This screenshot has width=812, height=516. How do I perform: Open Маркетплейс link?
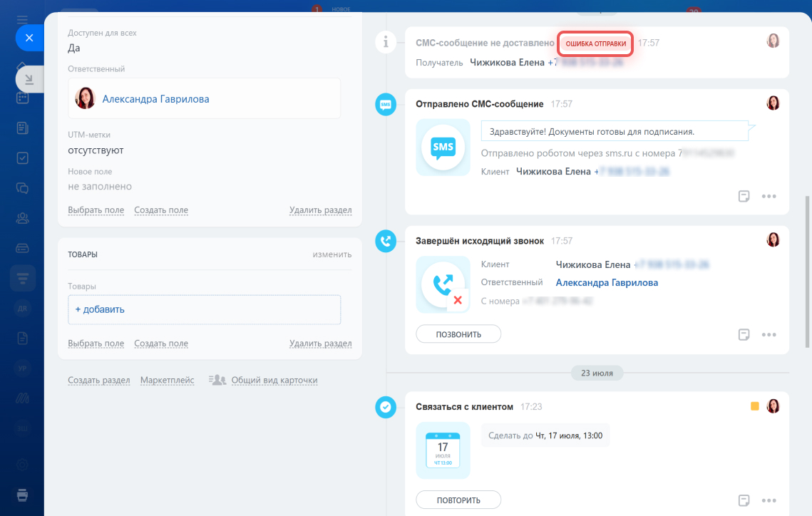168,380
